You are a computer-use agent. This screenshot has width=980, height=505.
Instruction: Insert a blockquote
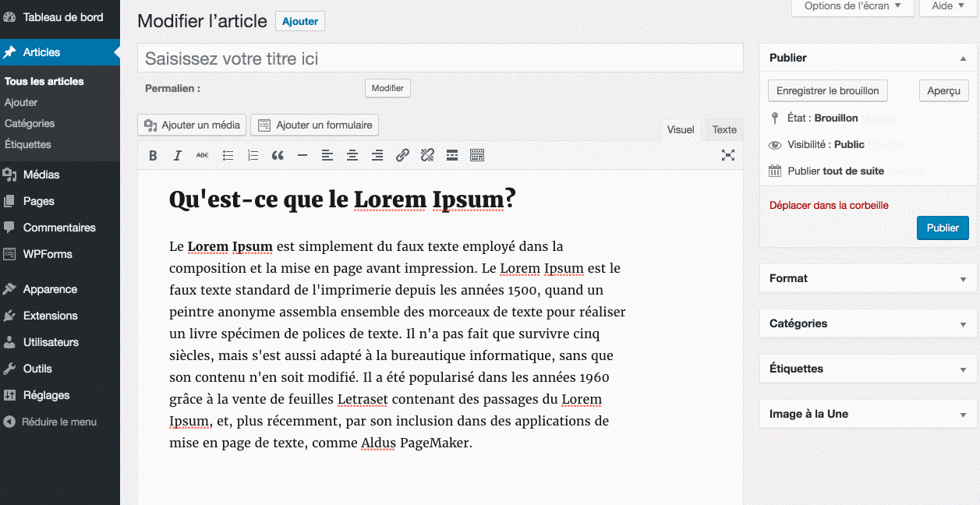pos(278,156)
